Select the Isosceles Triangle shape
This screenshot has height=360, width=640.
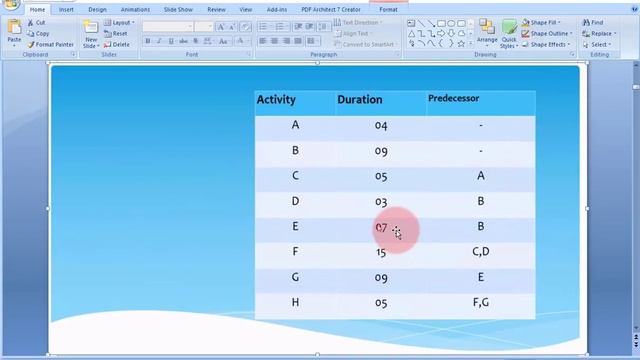tap(411, 33)
